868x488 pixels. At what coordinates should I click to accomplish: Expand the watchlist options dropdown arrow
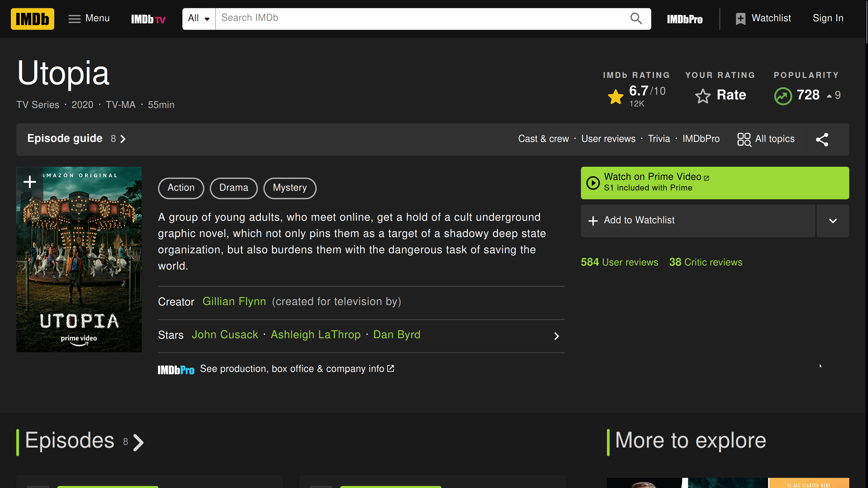coord(833,221)
